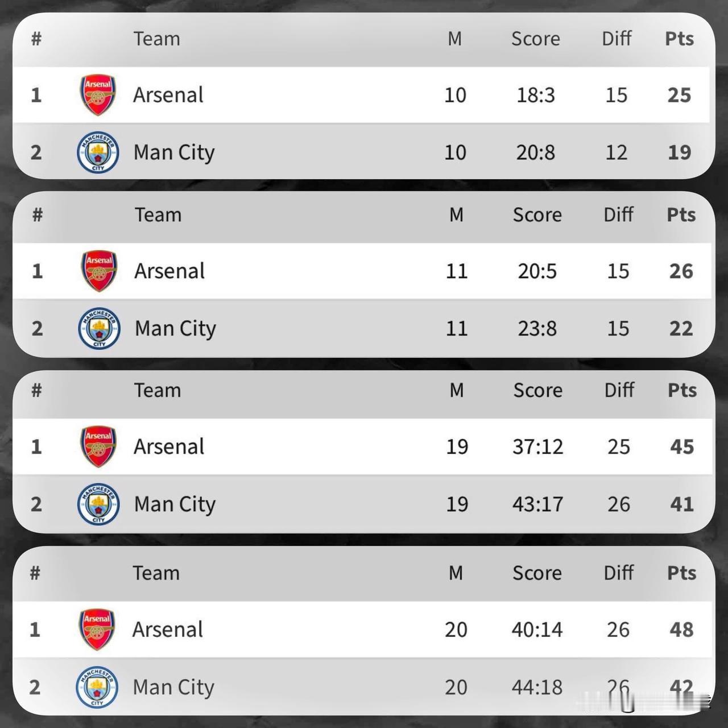Select Arsenal's 48 points value

click(x=681, y=630)
